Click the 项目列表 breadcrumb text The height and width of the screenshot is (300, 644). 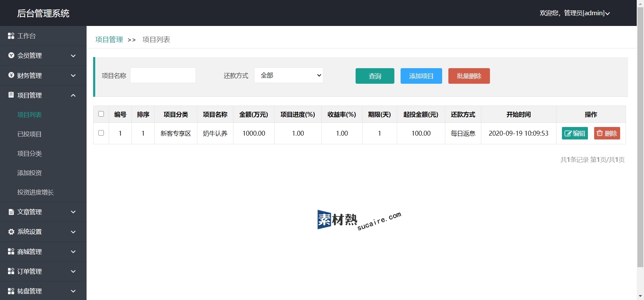point(156,39)
